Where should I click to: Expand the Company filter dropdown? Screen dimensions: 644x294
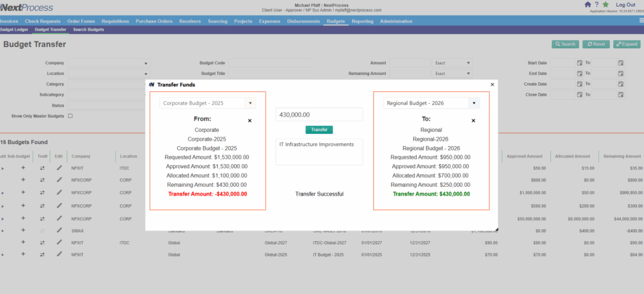pyautogui.click(x=146, y=63)
